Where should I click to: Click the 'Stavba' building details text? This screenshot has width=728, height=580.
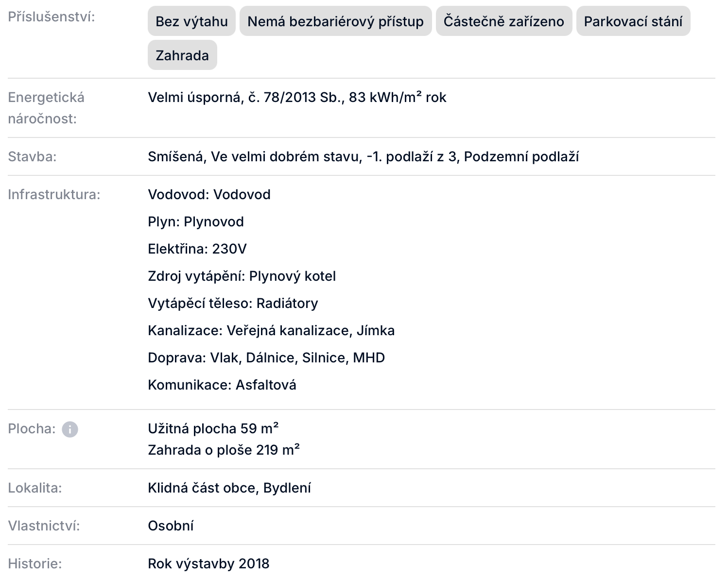[363, 157]
